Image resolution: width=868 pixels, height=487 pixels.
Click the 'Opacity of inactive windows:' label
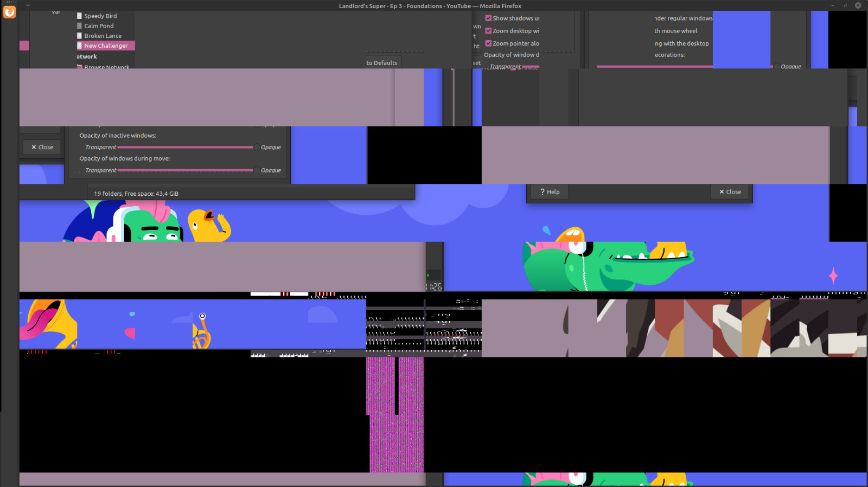[118, 136]
